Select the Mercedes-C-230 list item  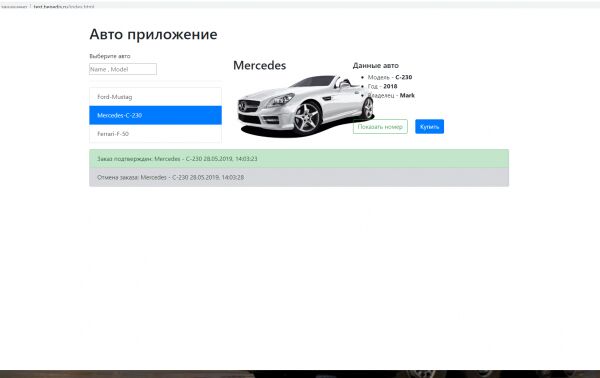[155, 115]
